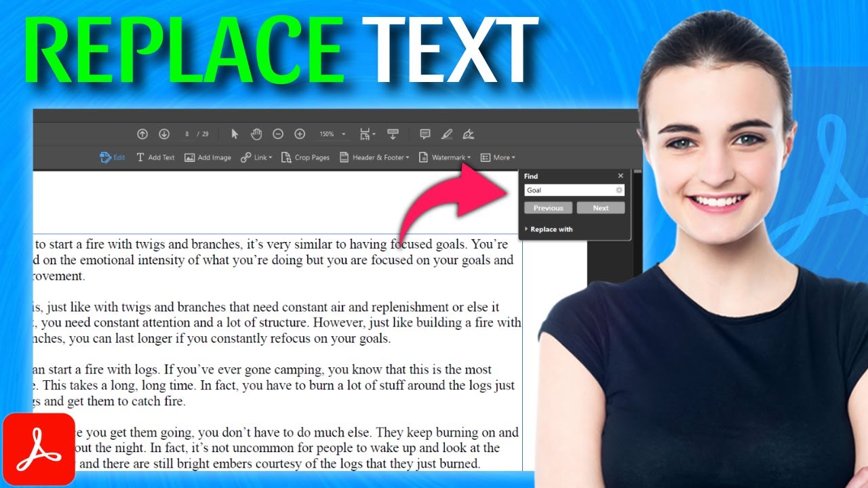This screenshot has height=488, width=868.
Task: Select the arrow selection tool
Action: pos(235,134)
